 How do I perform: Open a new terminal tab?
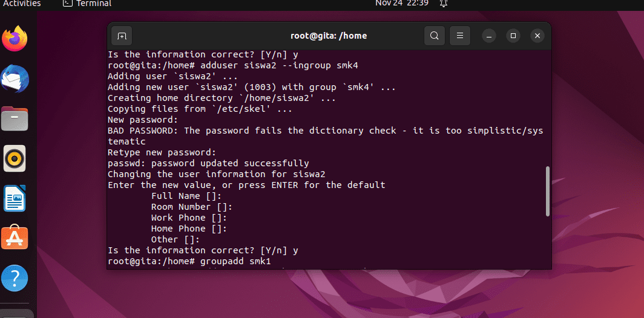(122, 36)
